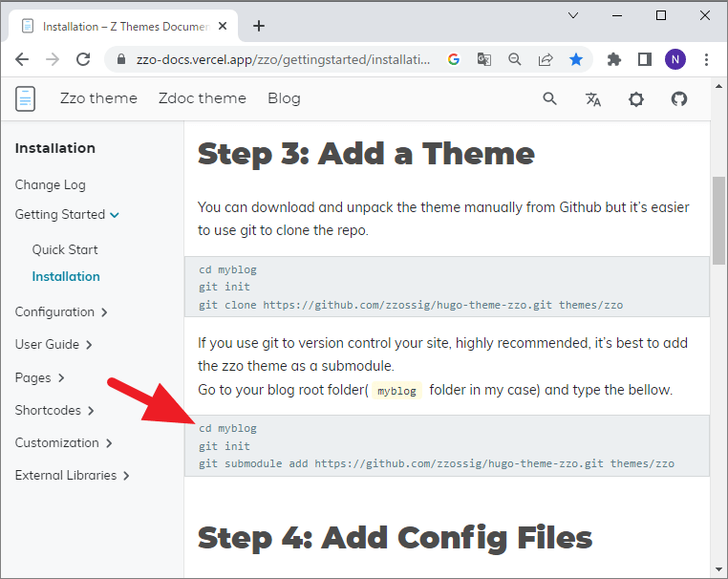The image size is (728, 579).
Task: Open the Quick Start page link
Action: pos(65,249)
